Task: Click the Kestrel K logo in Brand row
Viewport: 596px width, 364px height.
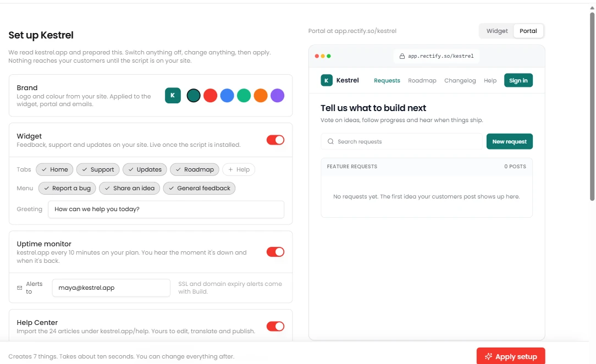Action: 173,95
